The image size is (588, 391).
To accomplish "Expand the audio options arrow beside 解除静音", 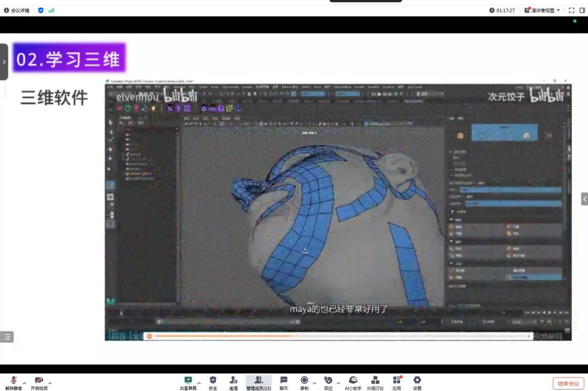I will click(24, 383).
